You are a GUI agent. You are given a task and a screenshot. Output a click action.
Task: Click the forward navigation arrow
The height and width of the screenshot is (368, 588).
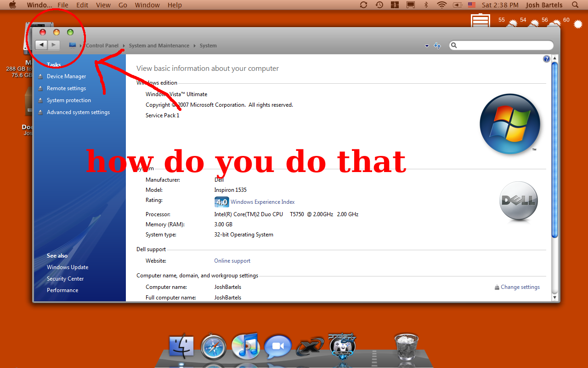54,45
